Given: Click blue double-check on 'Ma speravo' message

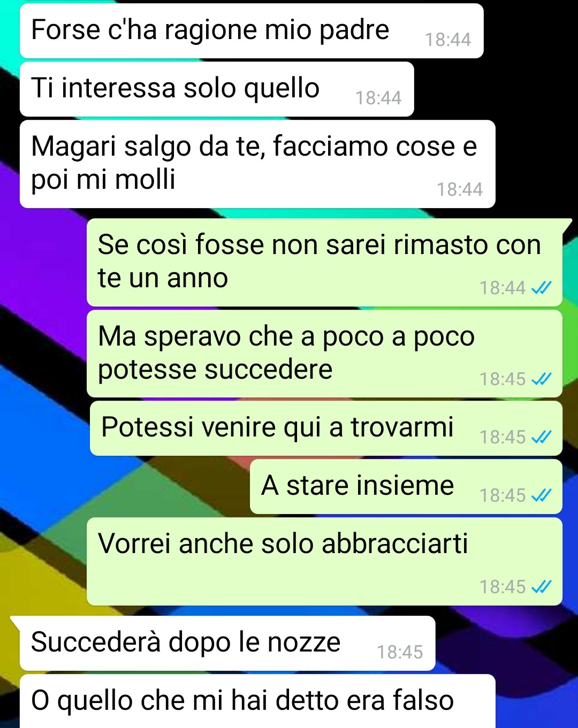Looking at the screenshot, I should (x=541, y=379).
